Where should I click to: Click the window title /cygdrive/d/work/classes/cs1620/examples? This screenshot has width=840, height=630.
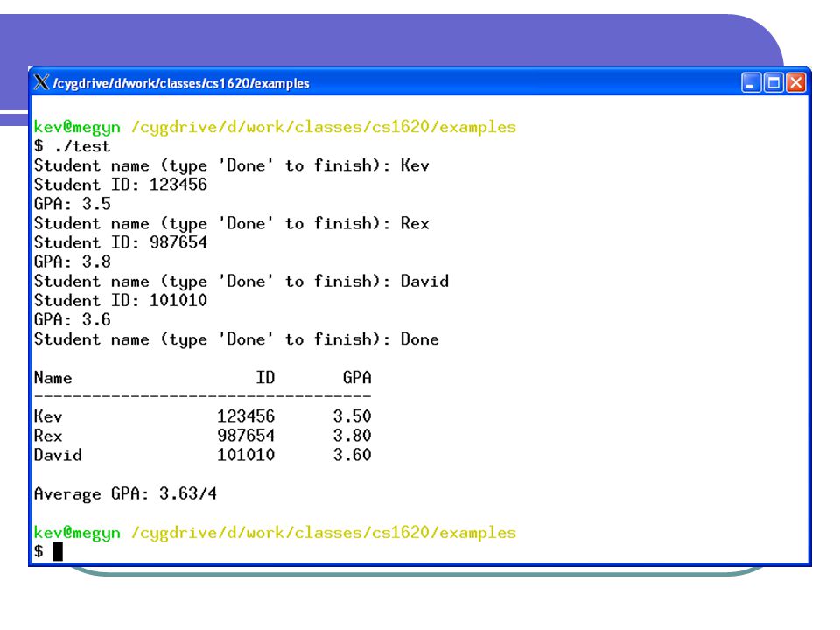pyautogui.click(x=181, y=83)
